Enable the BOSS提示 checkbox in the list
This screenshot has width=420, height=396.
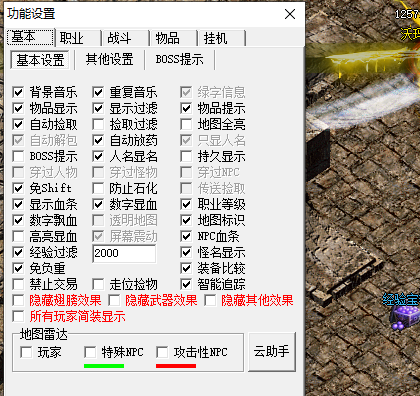pyautogui.click(x=18, y=156)
